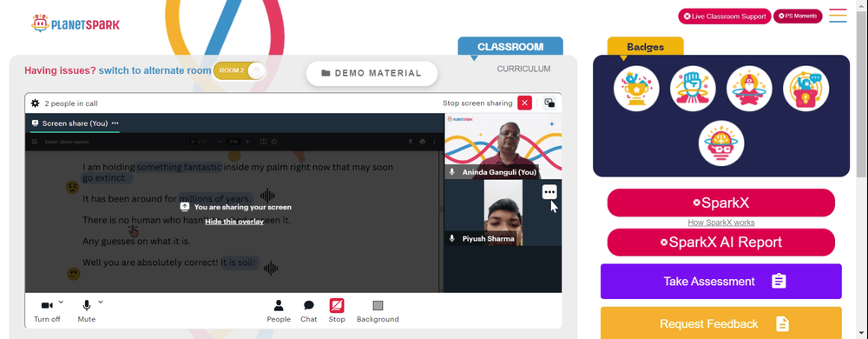Screen dimensions: 868x339
Task: Open SparkX AI Report
Action: [x=720, y=242]
